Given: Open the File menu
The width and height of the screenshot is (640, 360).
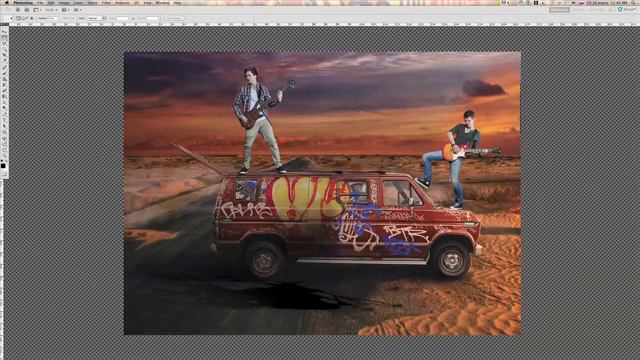Looking at the screenshot, I should coord(40,3).
